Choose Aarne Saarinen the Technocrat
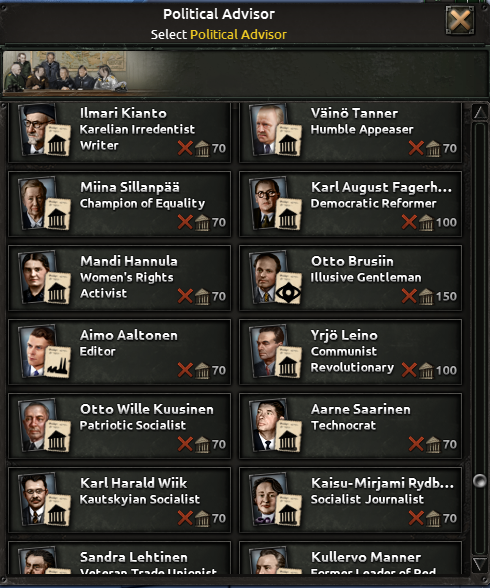This screenshot has width=490, height=588. (x=350, y=426)
